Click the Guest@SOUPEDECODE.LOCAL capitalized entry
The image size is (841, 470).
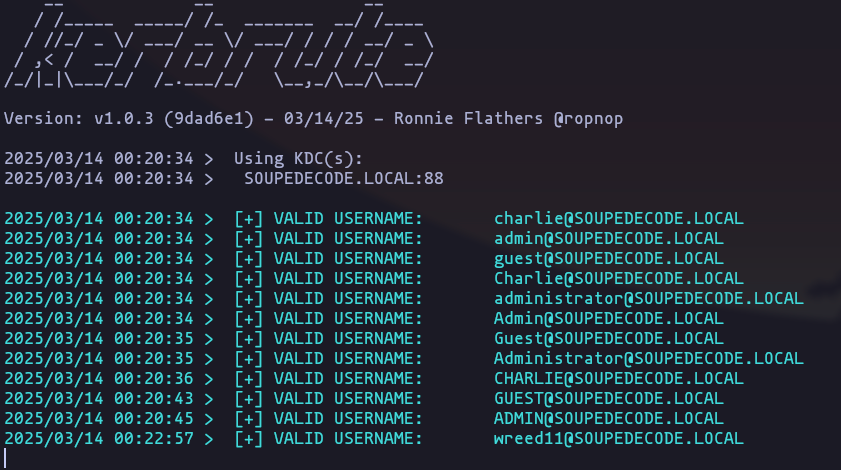pyautogui.click(x=609, y=339)
